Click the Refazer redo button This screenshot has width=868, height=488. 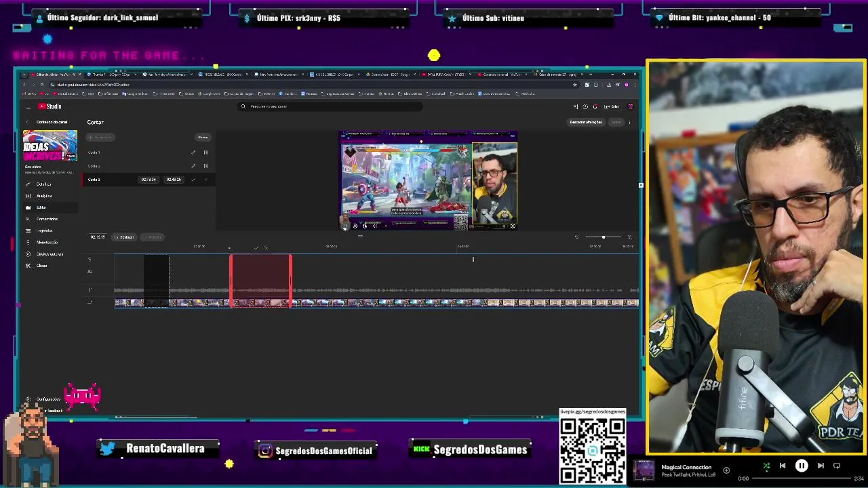coord(152,237)
